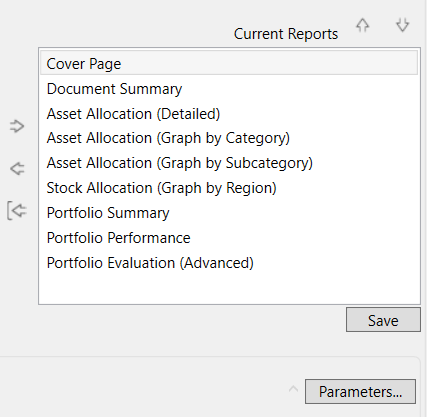This screenshot has width=427, height=417.
Task: Remove report using left arrow icon
Action: [17, 168]
